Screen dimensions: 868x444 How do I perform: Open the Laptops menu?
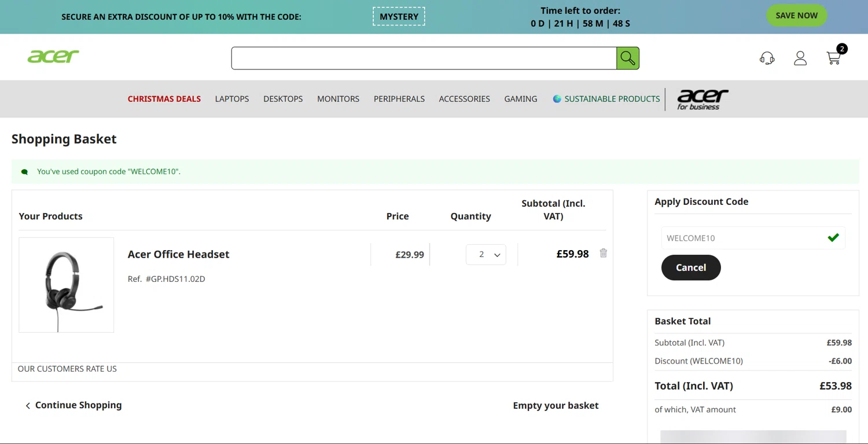(232, 99)
